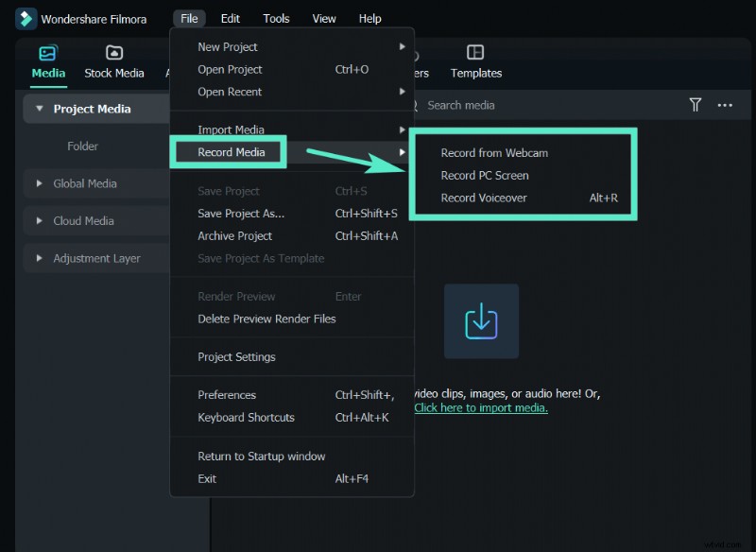Screen dimensions: 756x552
Task: Click the Wondershare Filmora logo icon
Action: (26, 18)
